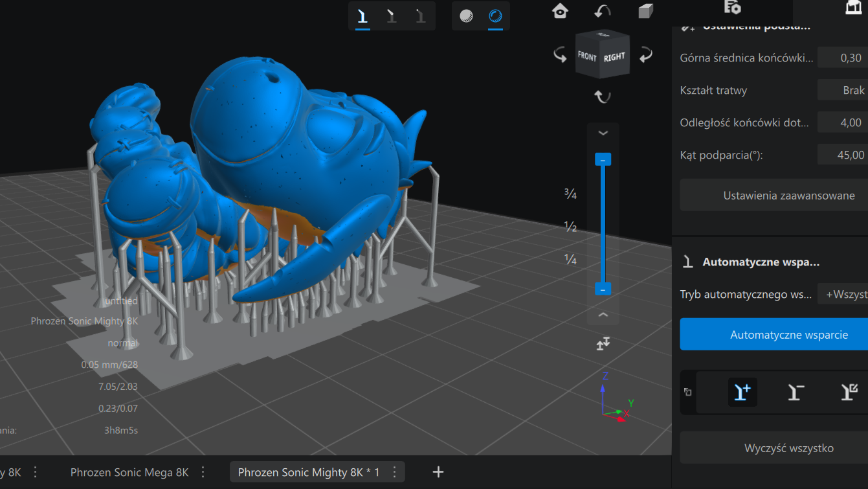This screenshot has width=868, height=489.
Task: Jump to the ¼ slider mark
Action: (x=570, y=260)
